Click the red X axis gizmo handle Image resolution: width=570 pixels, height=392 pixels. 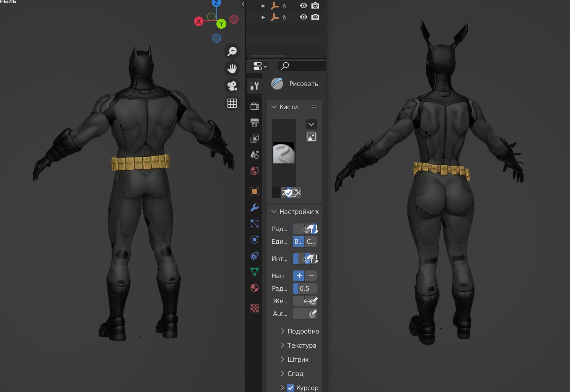point(198,21)
